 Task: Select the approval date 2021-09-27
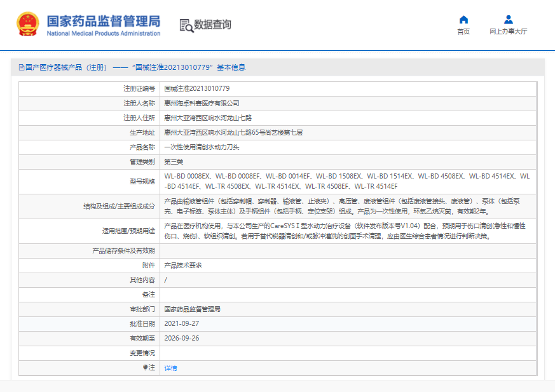pyautogui.click(x=182, y=324)
